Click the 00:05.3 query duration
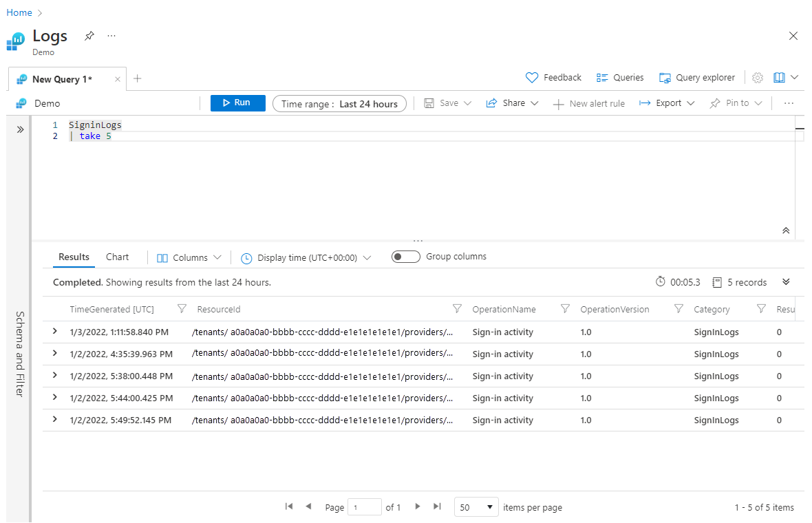 tap(678, 282)
